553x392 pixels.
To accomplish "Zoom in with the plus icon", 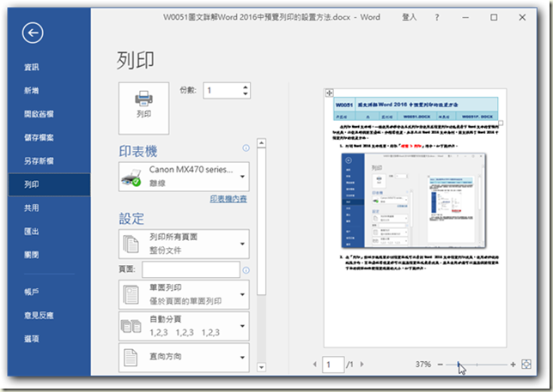I will 513,365.
